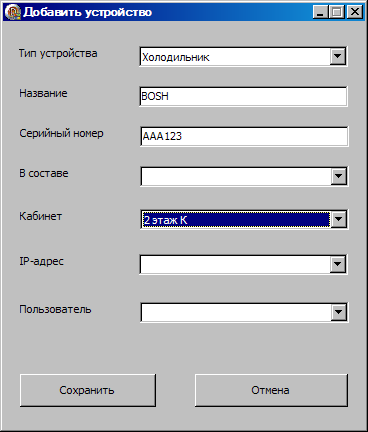This screenshot has width=368, height=432.
Task: Click the application icon in the title bar
Action: (13, 12)
